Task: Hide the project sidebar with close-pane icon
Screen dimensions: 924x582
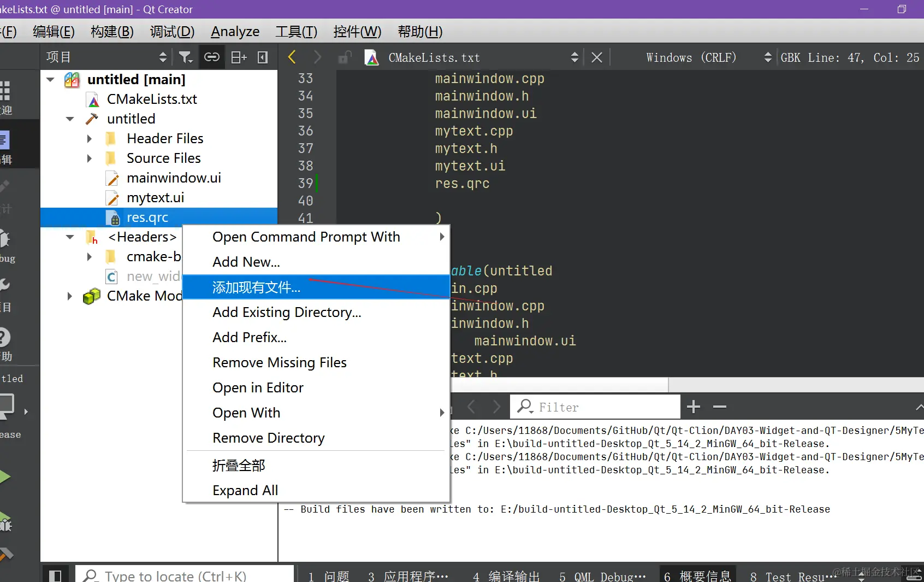Action: pos(263,57)
